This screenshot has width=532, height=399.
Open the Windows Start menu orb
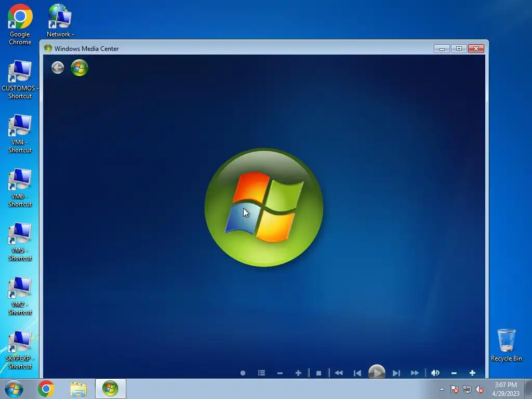point(14,389)
